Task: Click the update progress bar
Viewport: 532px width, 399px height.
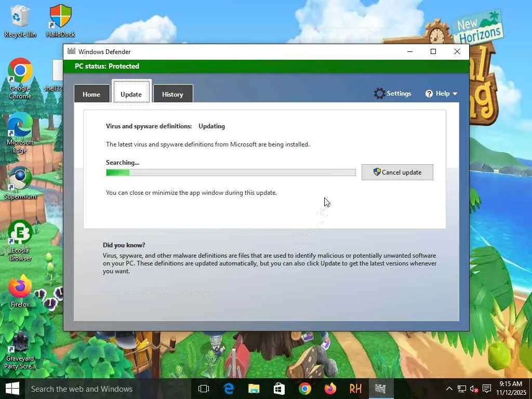Action: pyautogui.click(x=231, y=172)
